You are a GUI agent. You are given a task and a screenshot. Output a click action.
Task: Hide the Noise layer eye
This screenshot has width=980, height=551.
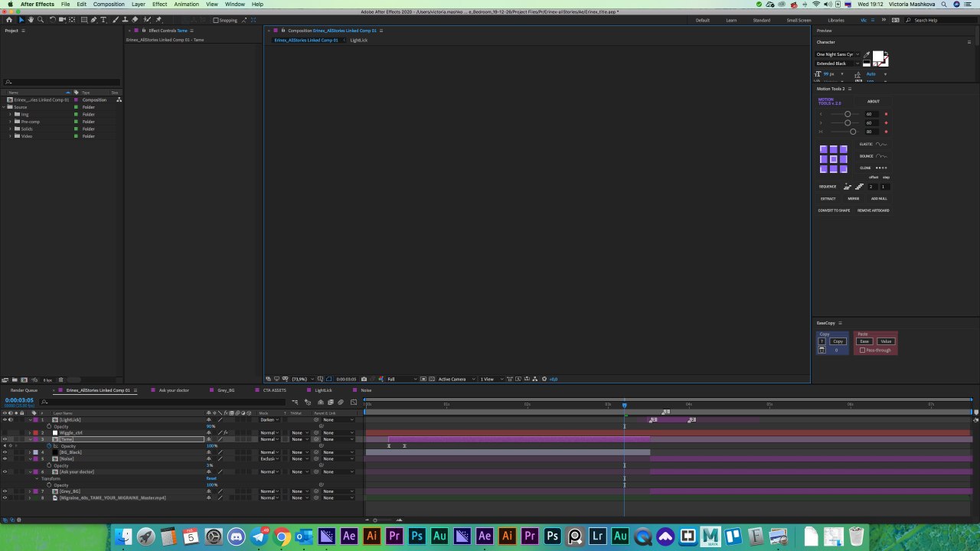click(5, 458)
